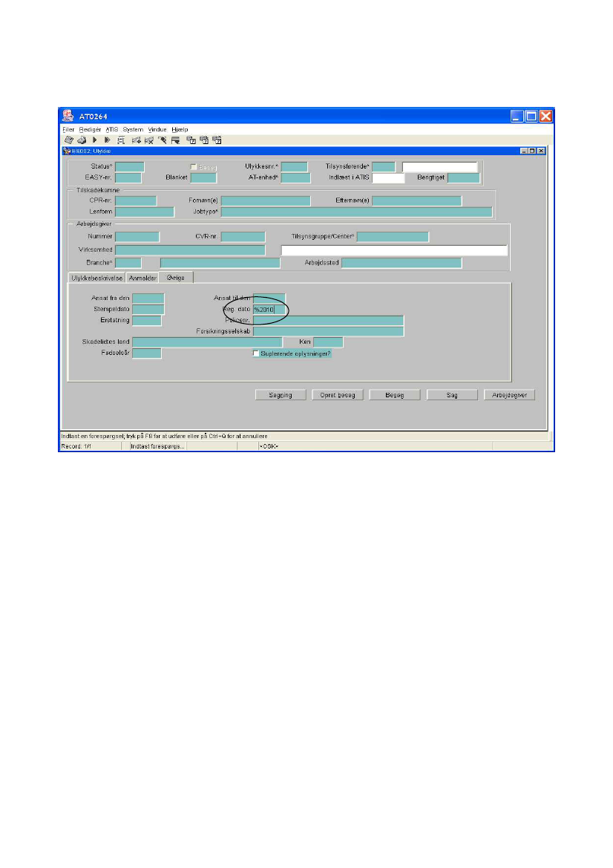Image resolution: width=613 pixels, height=868 pixels.
Task: Click the 'Indtast forespørgs...' status bar entry
Action: (157, 446)
